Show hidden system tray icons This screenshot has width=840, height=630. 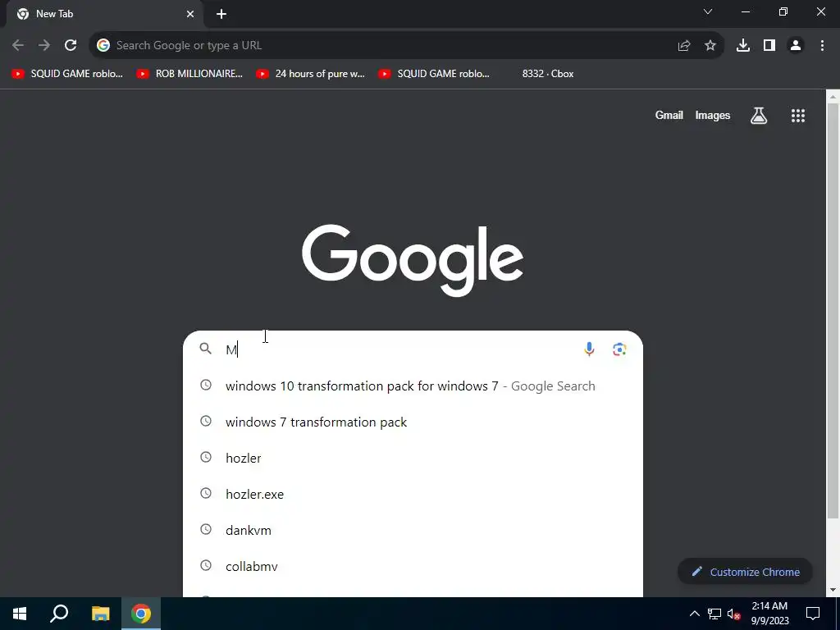click(x=694, y=614)
